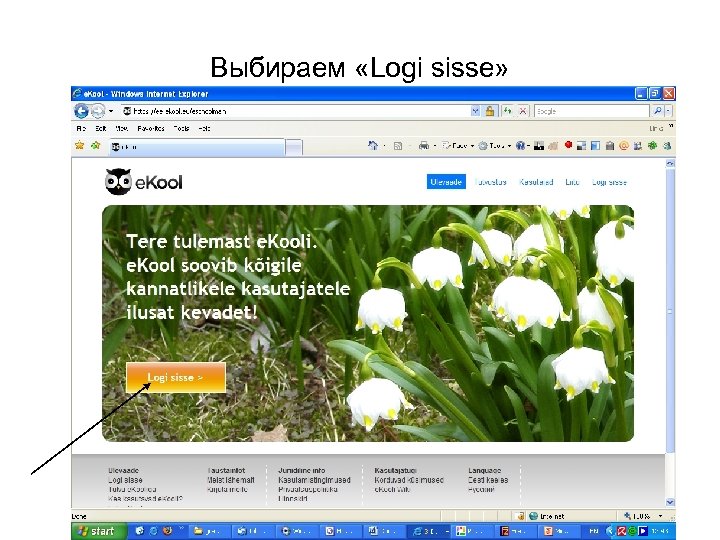Screen dimensions: 720x540
Task: Click the clipboard toolbar icon
Action: pyautogui.click(x=610, y=146)
